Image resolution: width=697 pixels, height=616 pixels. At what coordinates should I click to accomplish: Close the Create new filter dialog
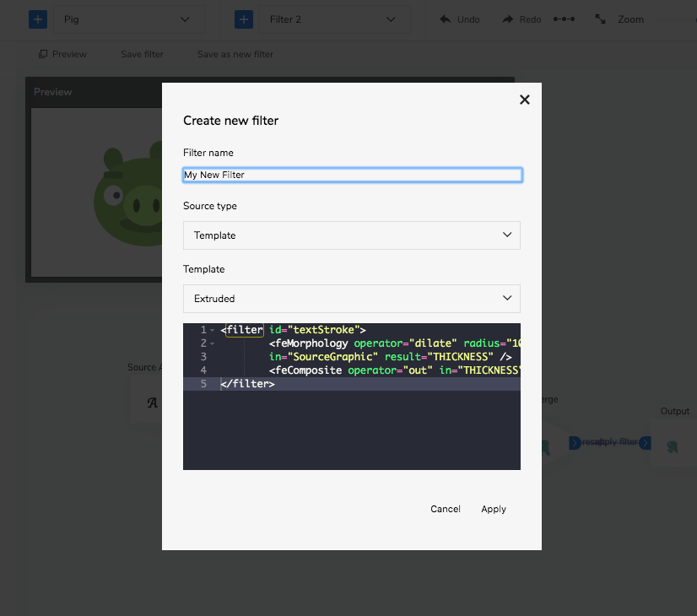tap(524, 99)
